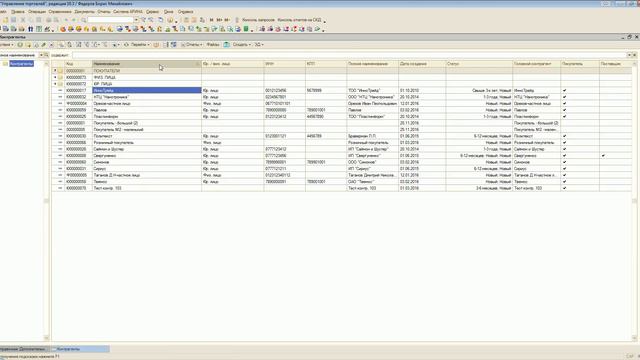Click the Open file icon in main toolbar
Screen dimensions: 640x360
tap(6, 20)
